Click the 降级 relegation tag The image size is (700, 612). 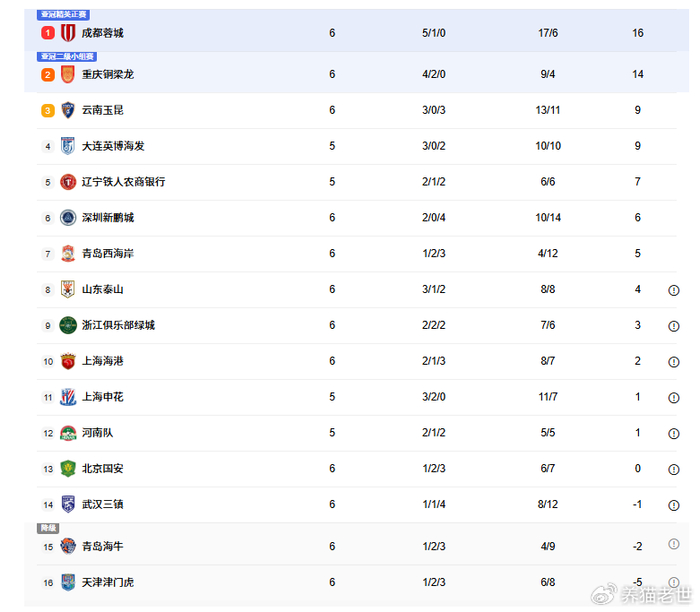click(48, 527)
